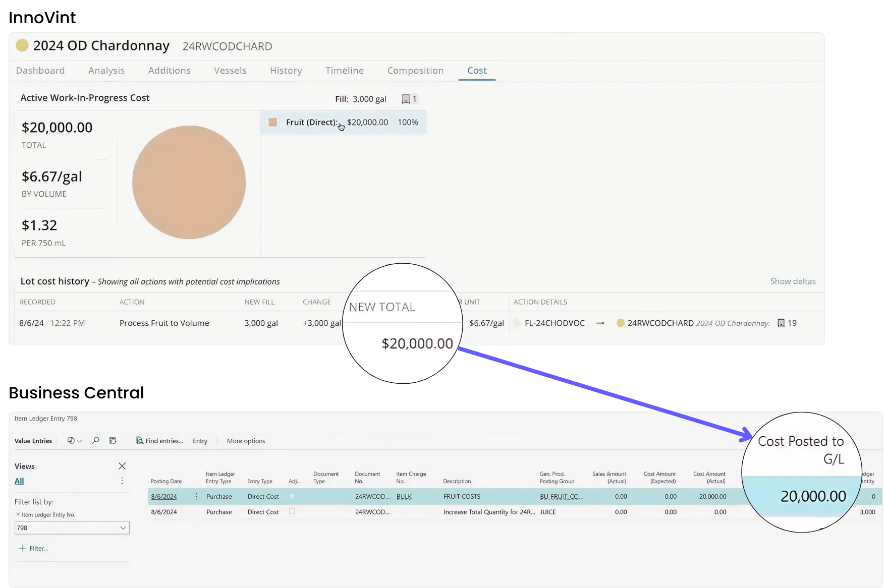The width and height of the screenshot is (884, 588).
Task: Toggle the Adjustment checkbox in the FRUIT COSTS row
Action: pos(292,496)
